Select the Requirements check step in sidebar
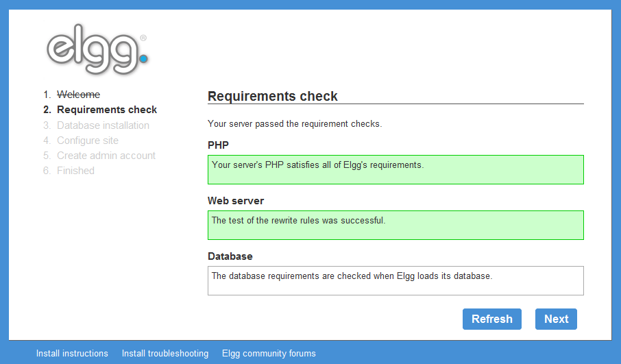The height and width of the screenshot is (364, 621). coord(107,110)
